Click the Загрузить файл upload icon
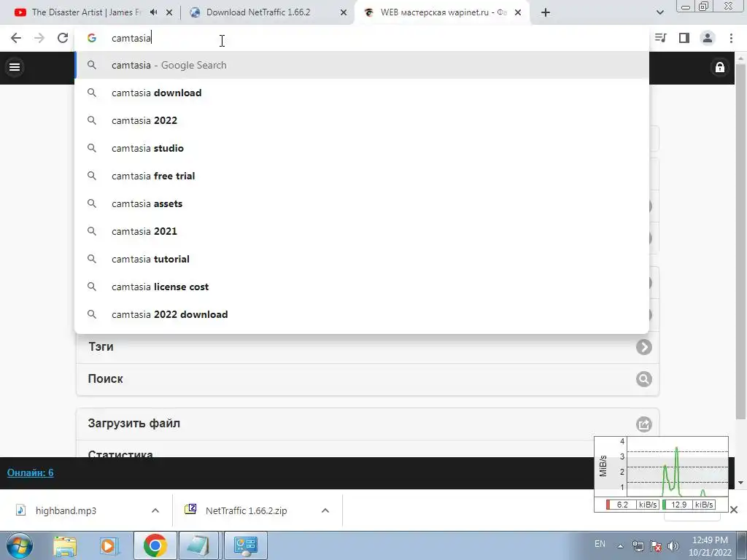This screenshot has width=747, height=560. [643, 424]
